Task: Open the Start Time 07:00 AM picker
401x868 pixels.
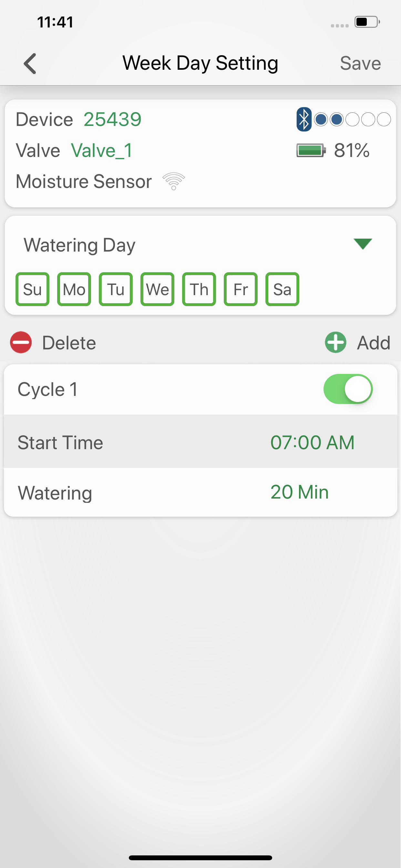Action: click(x=200, y=441)
